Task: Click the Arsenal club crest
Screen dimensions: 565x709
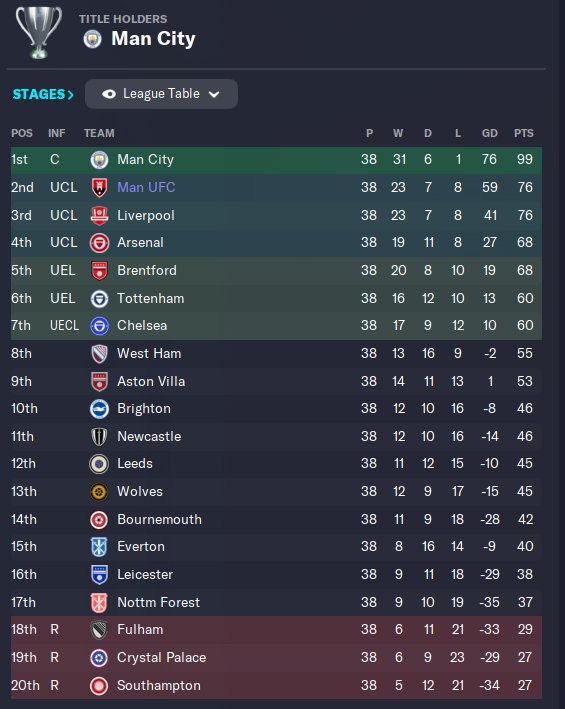Action: (99, 243)
